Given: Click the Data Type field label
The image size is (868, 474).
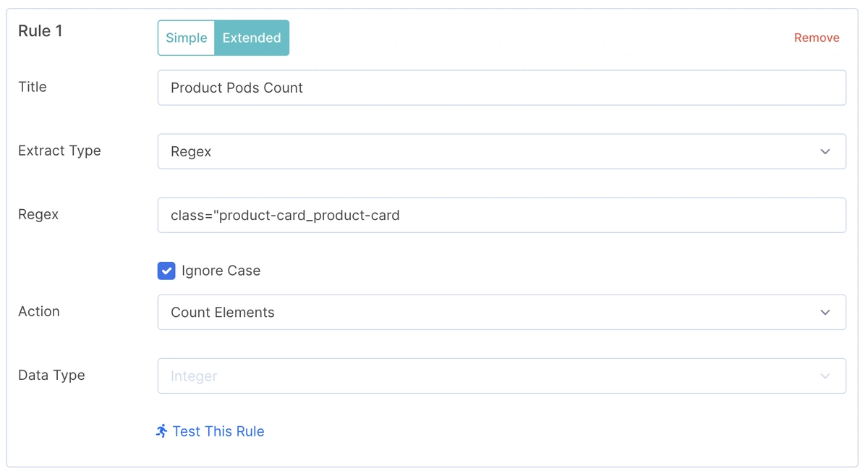Looking at the screenshot, I should tap(51, 376).
